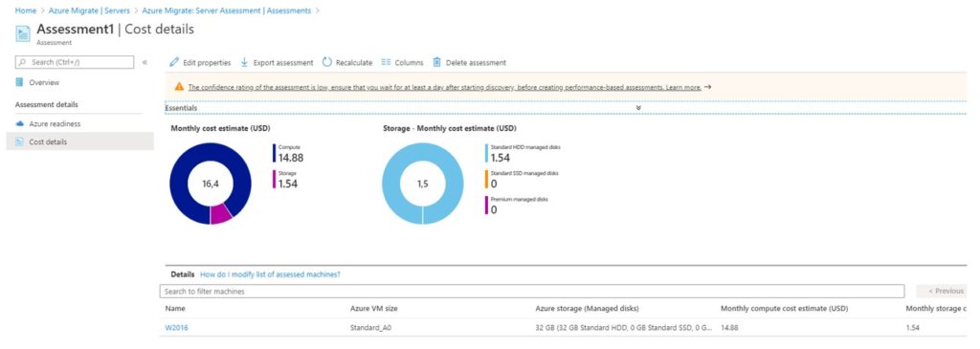Click the Edit properties pencil icon

[x=174, y=62]
